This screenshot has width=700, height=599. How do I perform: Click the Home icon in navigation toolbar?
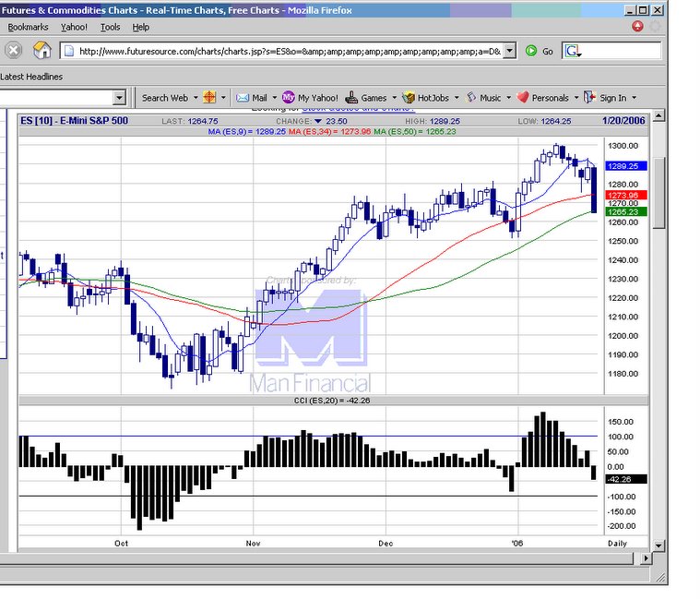[42, 50]
